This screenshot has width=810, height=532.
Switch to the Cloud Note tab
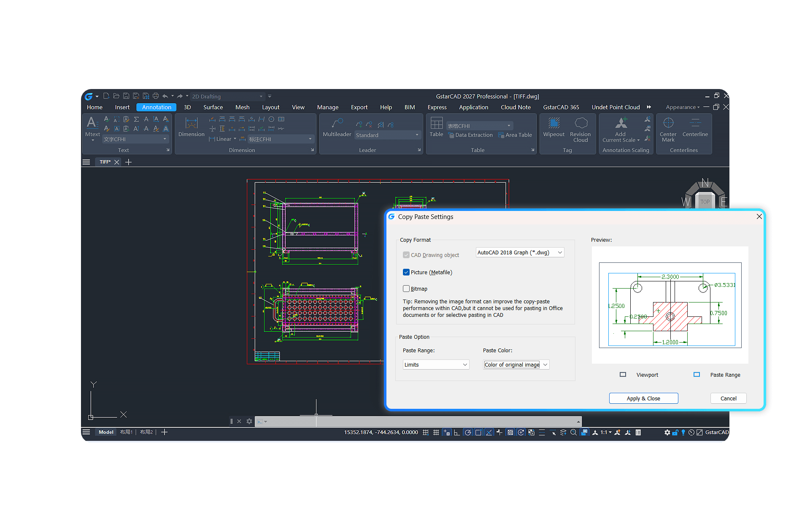point(516,107)
